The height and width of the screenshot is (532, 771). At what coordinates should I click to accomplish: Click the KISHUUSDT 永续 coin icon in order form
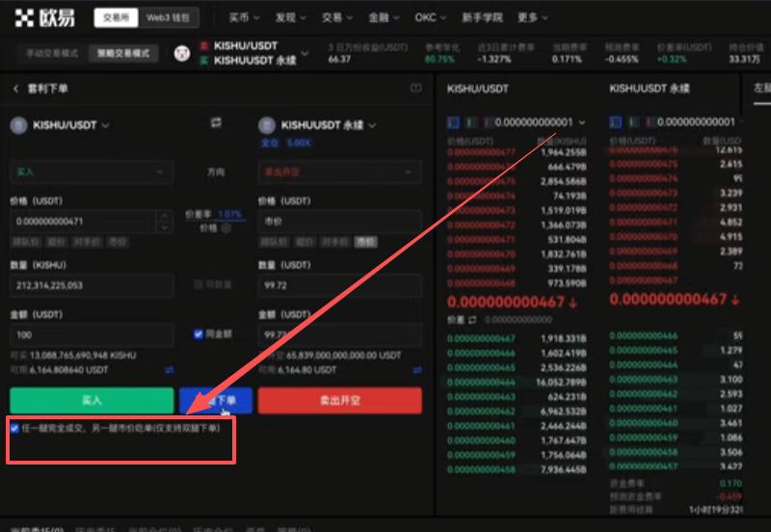click(x=267, y=125)
